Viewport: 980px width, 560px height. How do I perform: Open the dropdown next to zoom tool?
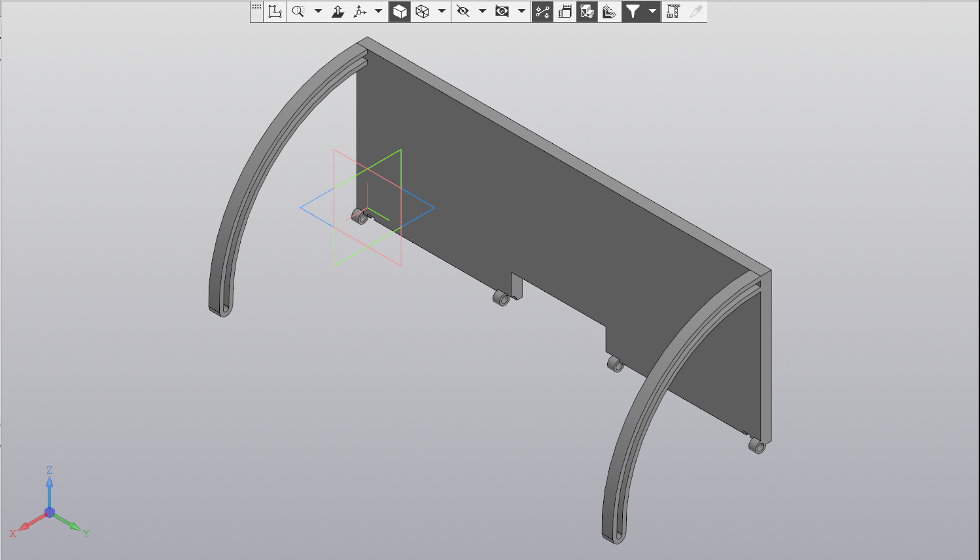click(x=318, y=12)
